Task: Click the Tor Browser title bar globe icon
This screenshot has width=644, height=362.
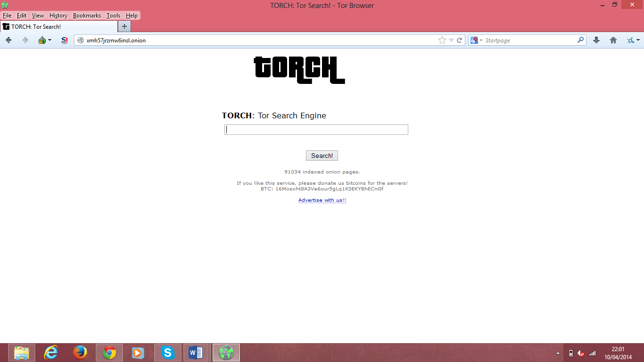Action: click(5, 5)
